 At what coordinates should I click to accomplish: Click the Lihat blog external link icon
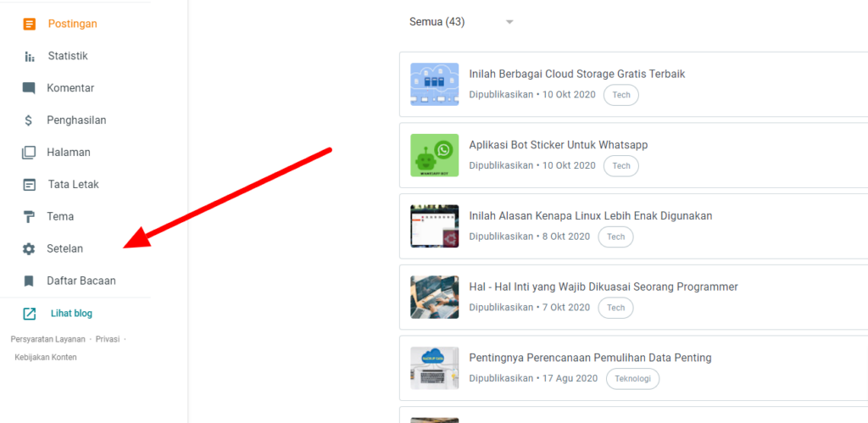click(x=30, y=314)
